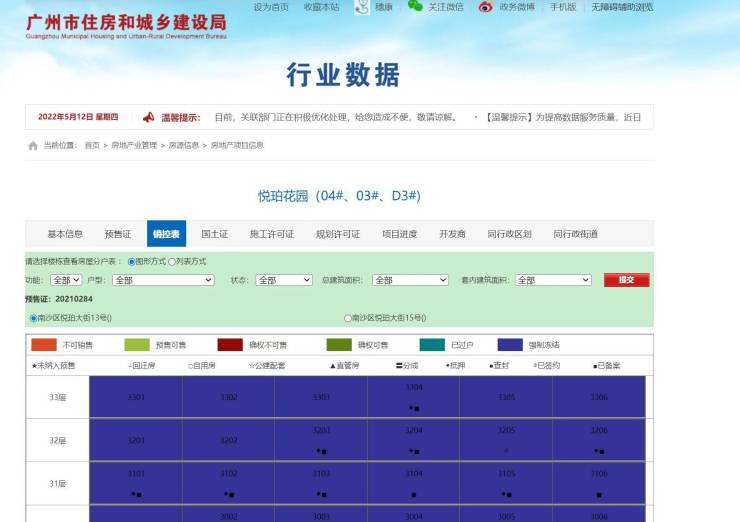
Task: Choose the 南沙区悦珀大街15号 building option
Action: [x=348, y=318]
